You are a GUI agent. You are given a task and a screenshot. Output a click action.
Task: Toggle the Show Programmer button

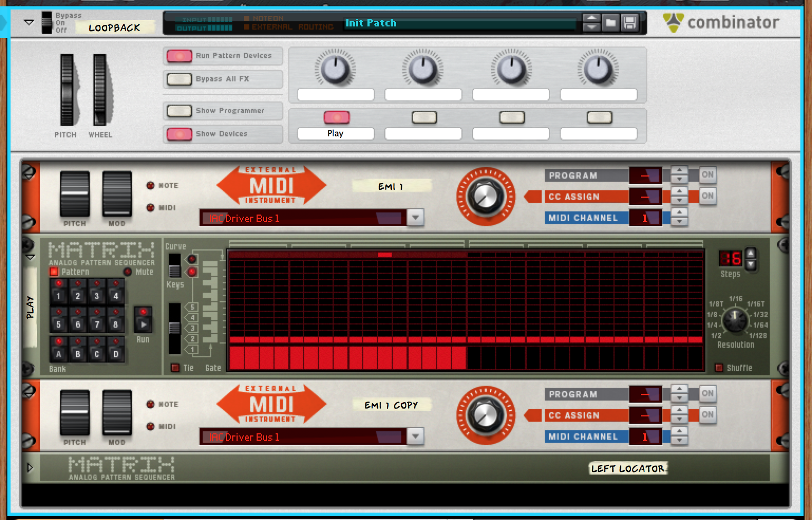(179, 110)
